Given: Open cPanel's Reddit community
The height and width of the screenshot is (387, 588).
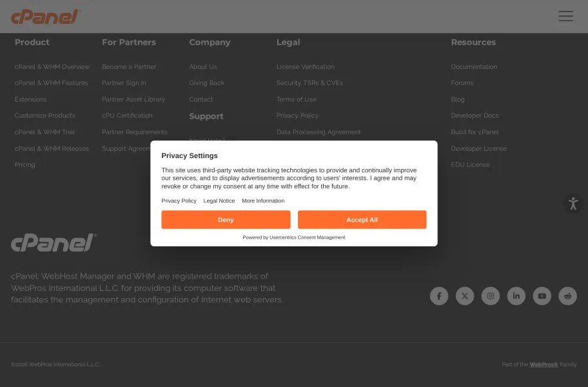Looking at the screenshot, I should point(568,296).
